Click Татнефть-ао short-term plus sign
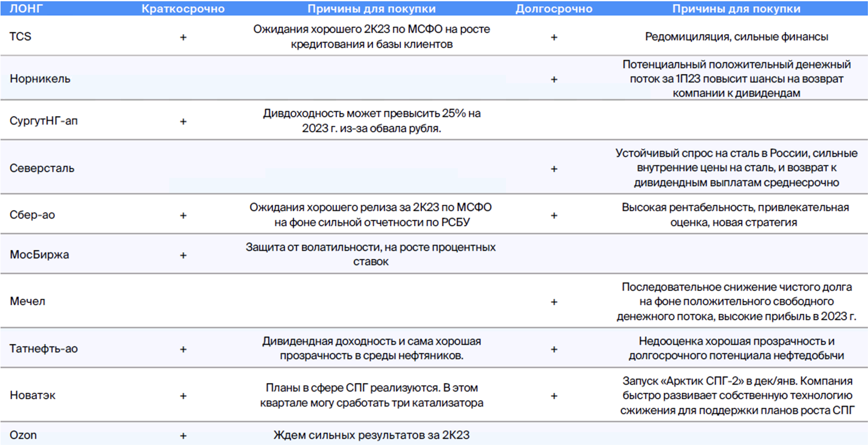Image resolution: width=868 pixels, height=445 pixels. (x=183, y=349)
